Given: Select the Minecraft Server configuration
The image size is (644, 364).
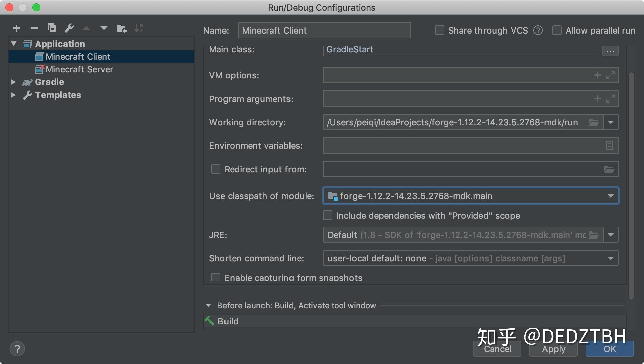Looking at the screenshot, I should pos(79,69).
